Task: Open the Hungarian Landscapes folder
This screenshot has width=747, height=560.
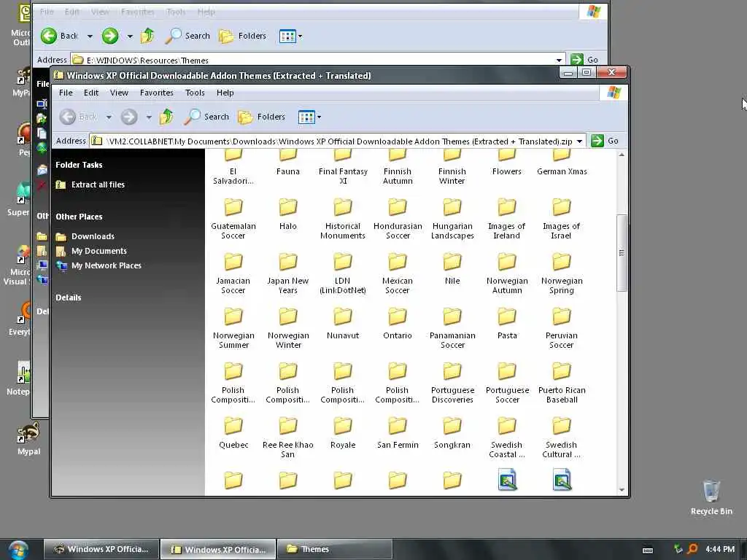Action: point(452,219)
